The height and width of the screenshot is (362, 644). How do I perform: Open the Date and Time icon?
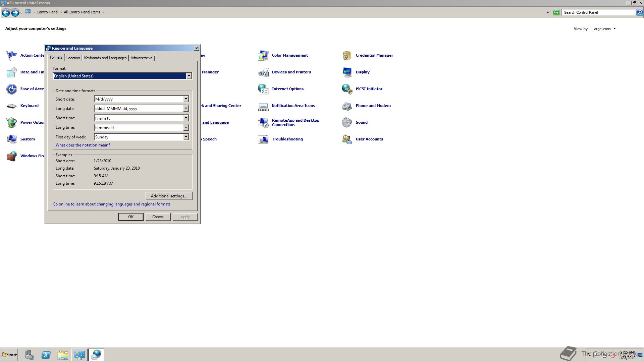[x=12, y=72]
